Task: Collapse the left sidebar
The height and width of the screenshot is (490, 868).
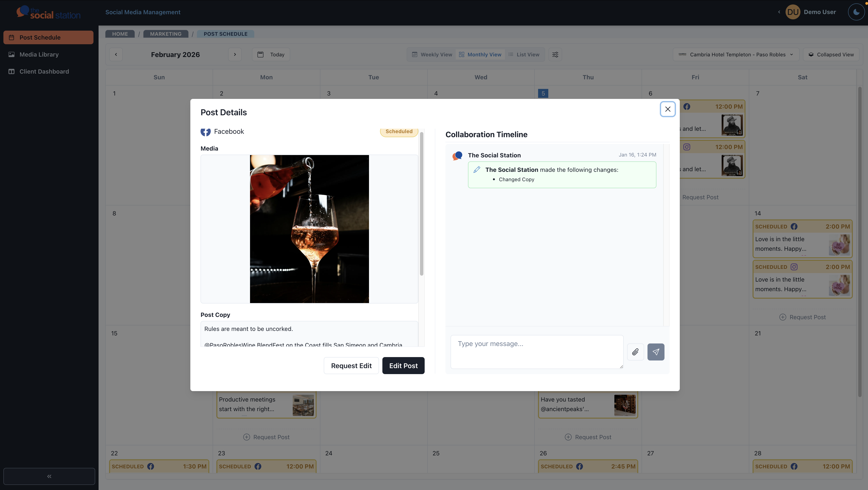Action: (x=49, y=476)
